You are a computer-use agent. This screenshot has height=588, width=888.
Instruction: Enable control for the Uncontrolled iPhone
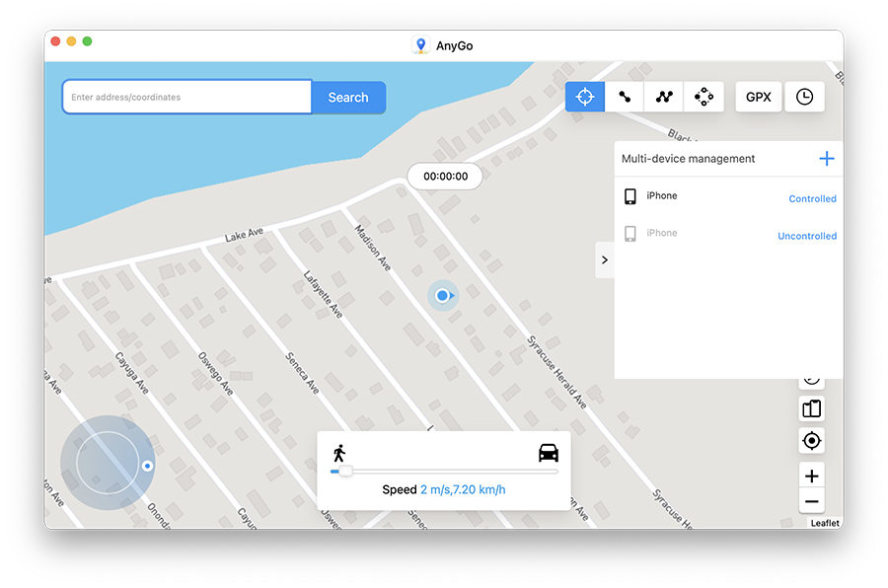pyautogui.click(x=807, y=236)
